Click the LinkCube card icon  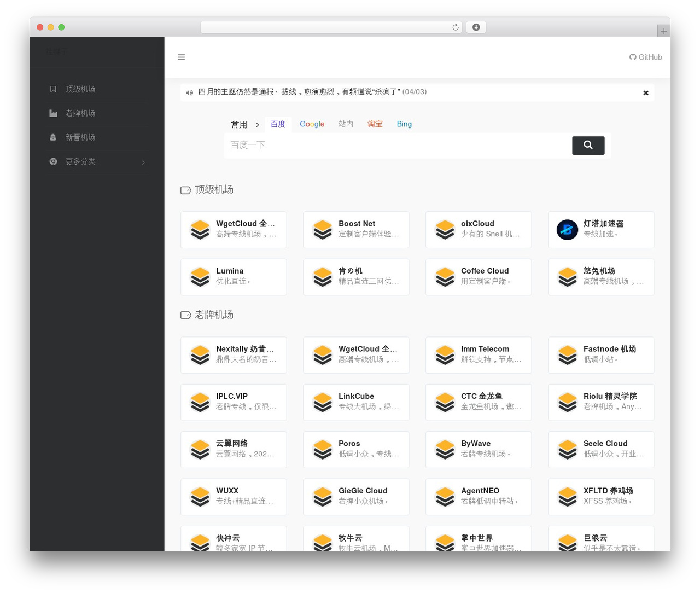322,402
